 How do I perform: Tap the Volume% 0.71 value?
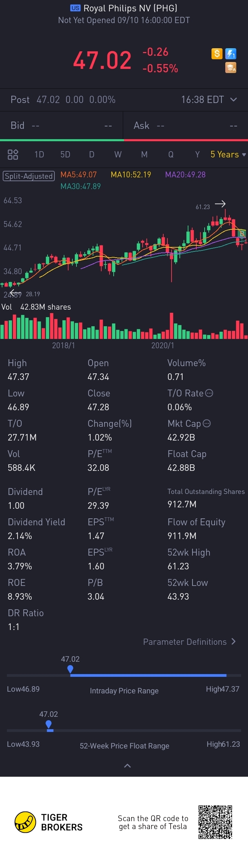(175, 377)
